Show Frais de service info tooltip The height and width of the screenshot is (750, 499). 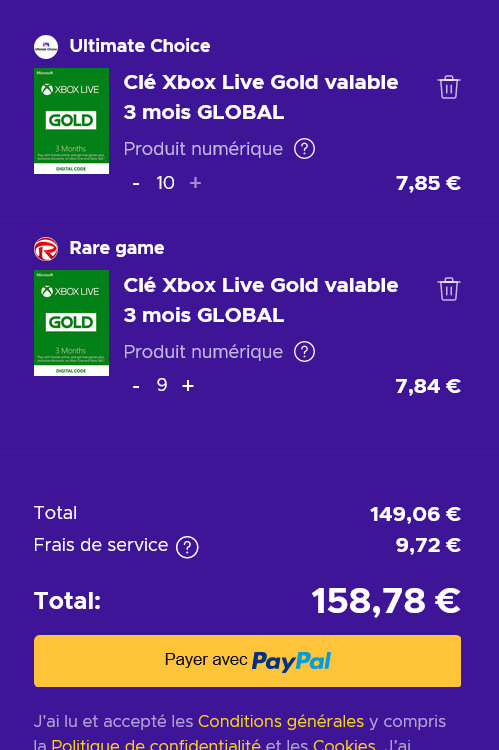(187, 547)
